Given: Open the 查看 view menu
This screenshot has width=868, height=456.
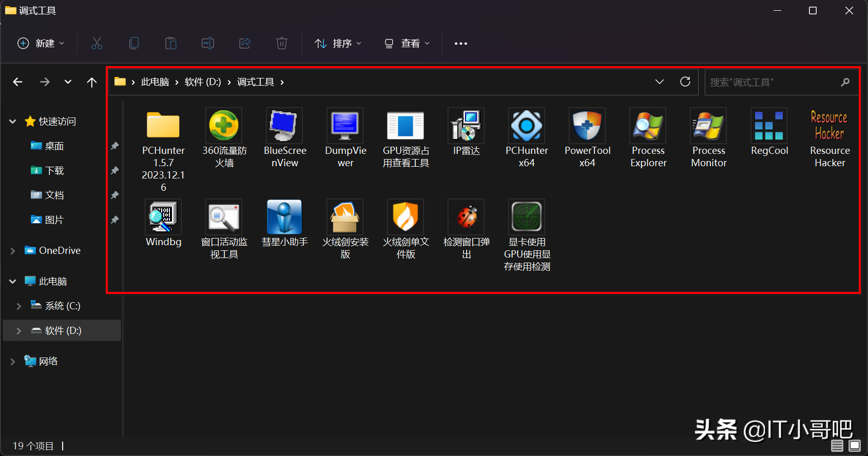Looking at the screenshot, I should click(407, 44).
